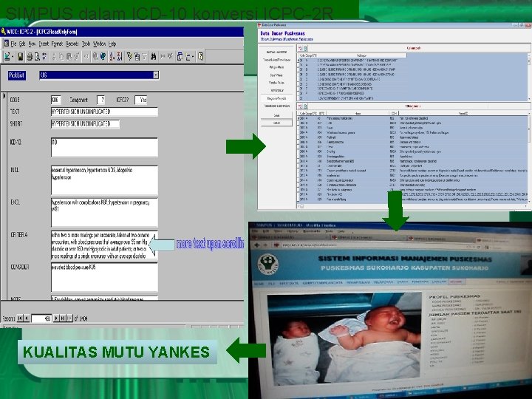
Task: Click the Undo icon in WICC toolbar
Action: pyautogui.click(x=86, y=56)
